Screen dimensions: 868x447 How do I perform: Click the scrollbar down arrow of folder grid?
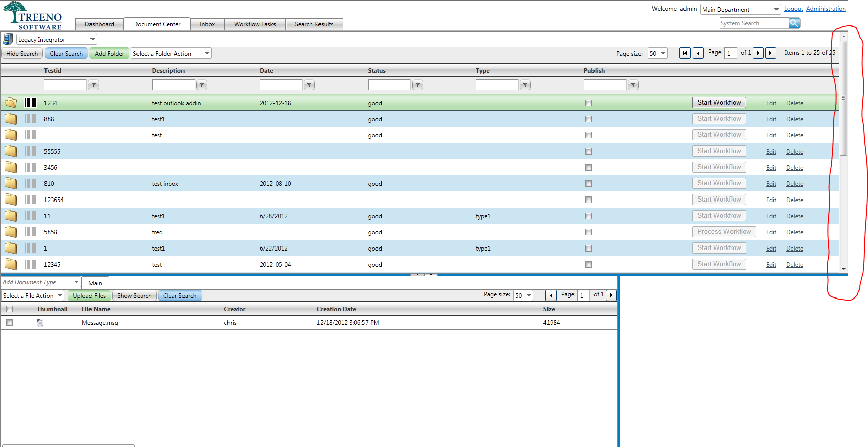pyautogui.click(x=844, y=269)
